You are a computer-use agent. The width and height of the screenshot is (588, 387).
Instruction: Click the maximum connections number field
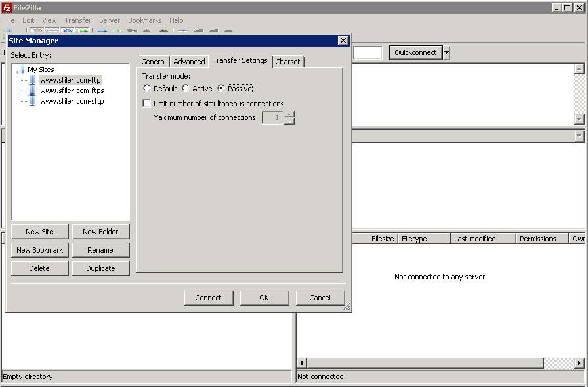point(272,117)
